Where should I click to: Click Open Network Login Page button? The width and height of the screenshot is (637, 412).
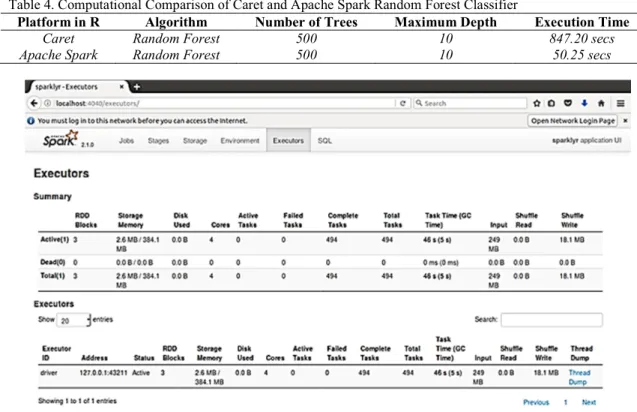click(x=573, y=121)
